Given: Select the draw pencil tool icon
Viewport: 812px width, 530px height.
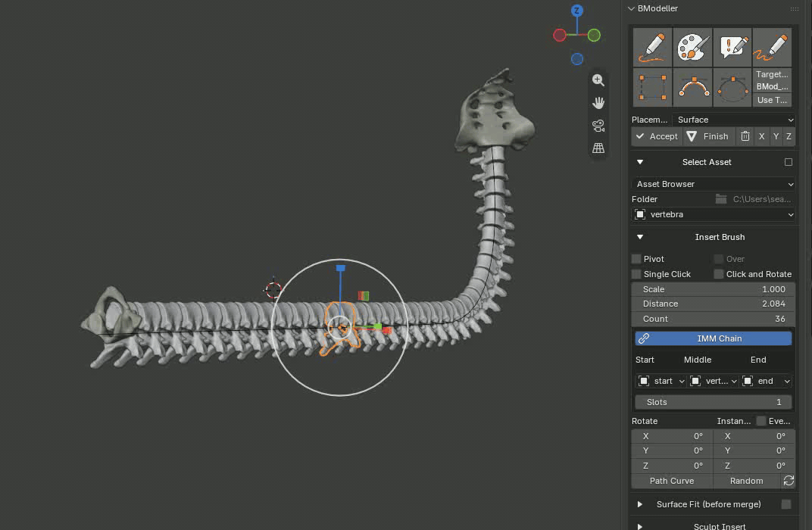Looking at the screenshot, I should pyautogui.click(x=652, y=48).
